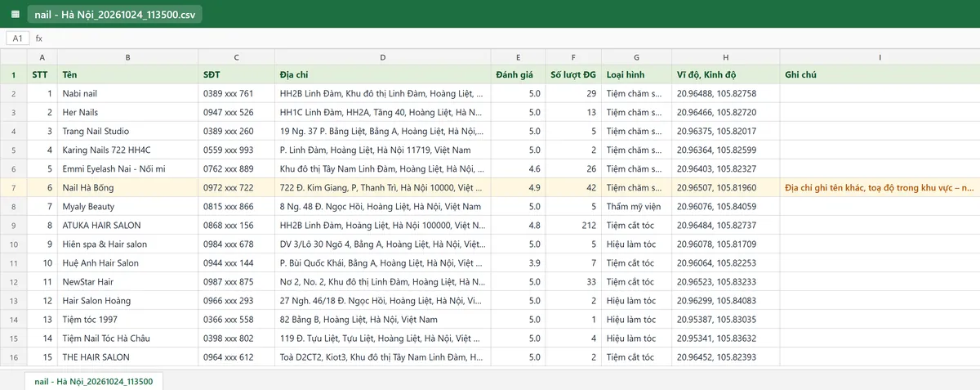Viewport: 980px width, 390px height.
Task: Select column H header
Action: point(725,57)
